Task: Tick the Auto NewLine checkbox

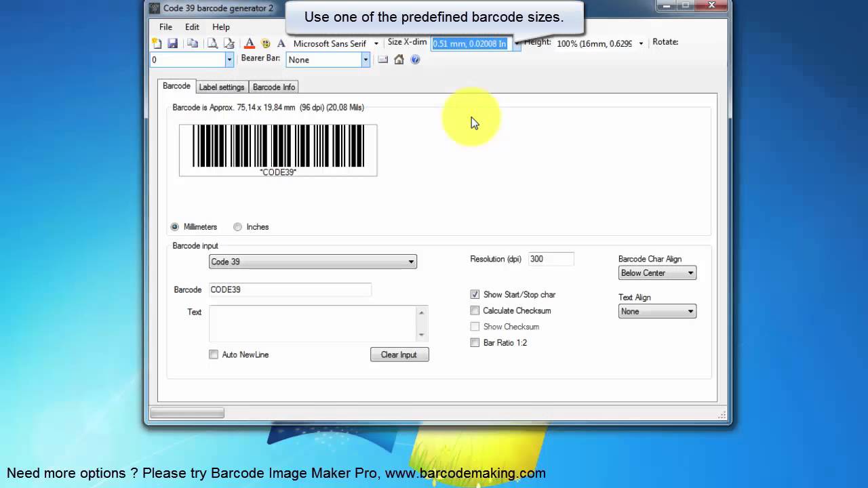Action: click(214, 354)
